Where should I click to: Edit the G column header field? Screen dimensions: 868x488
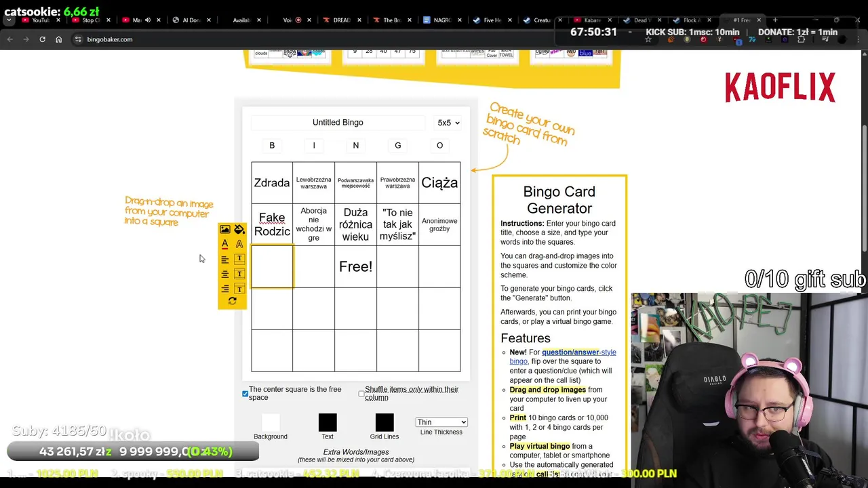(398, 146)
